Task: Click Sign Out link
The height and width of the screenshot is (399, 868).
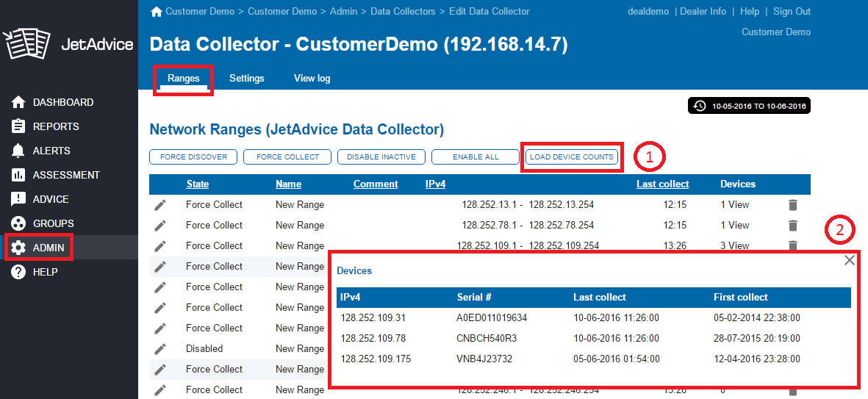Action: tap(792, 12)
